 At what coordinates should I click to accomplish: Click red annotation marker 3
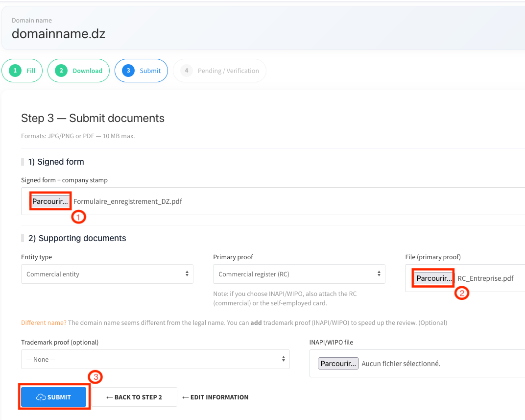coord(95,377)
